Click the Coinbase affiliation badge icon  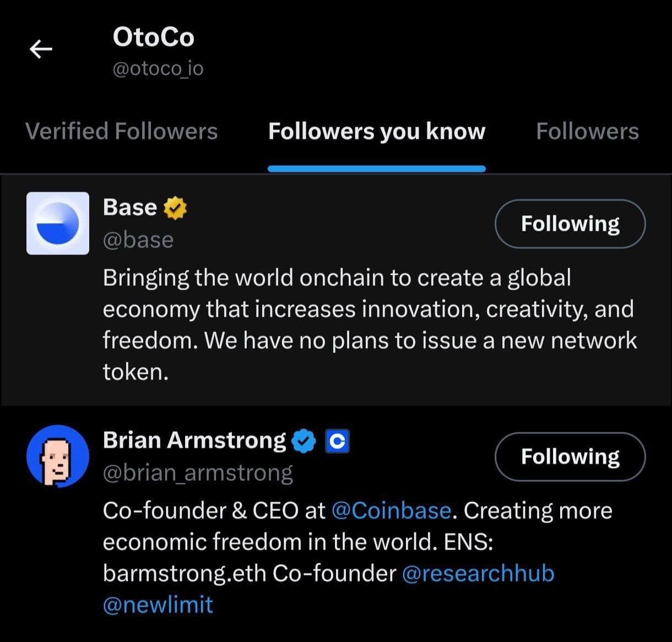[x=337, y=441]
